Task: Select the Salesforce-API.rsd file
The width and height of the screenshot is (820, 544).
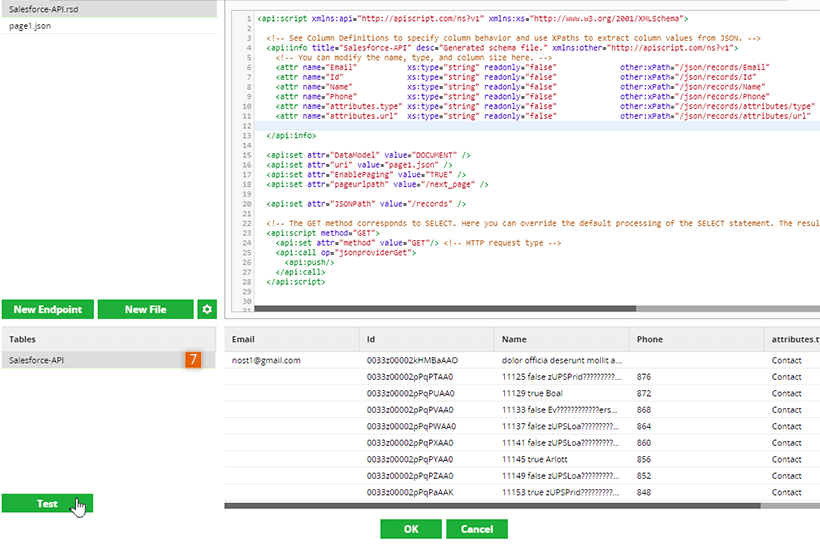Action: (x=109, y=9)
